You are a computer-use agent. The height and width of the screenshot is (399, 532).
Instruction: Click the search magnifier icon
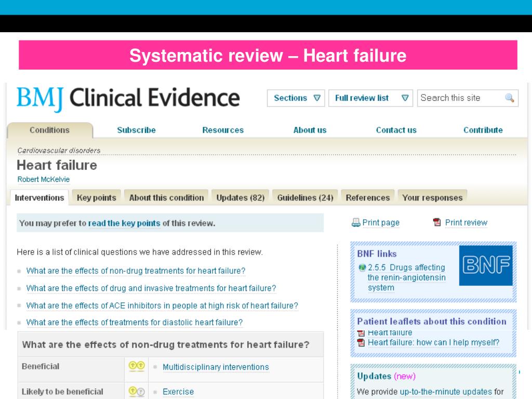pyautogui.click(x=509, y=98)
